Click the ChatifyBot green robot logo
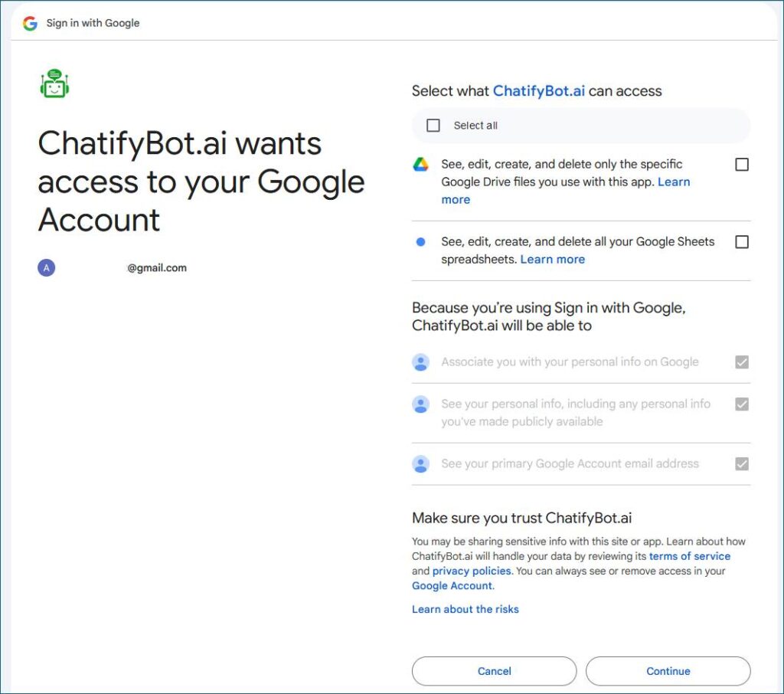 click(x=54, y=83)
